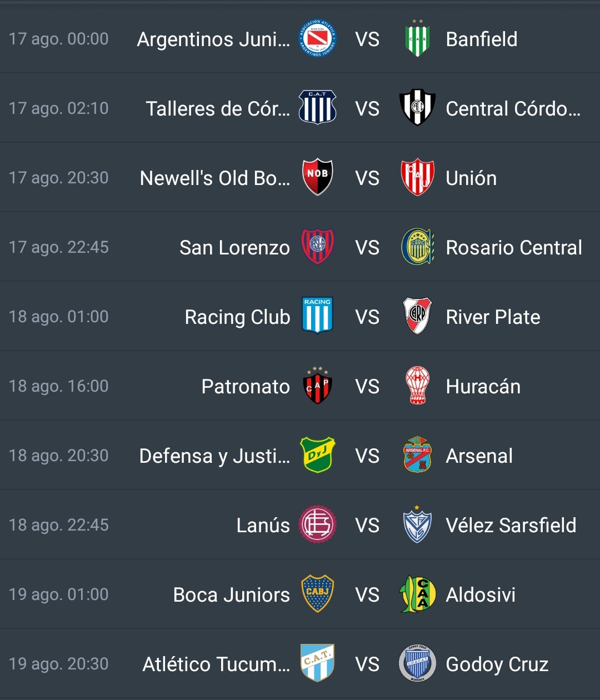Tap the Godoy Cruz round badge
The height and width of the screenshot is (700, 600).
point(417,663)
